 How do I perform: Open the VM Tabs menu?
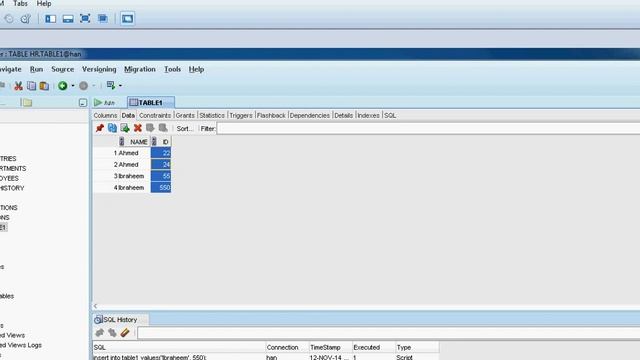click(x=20, y=4)
